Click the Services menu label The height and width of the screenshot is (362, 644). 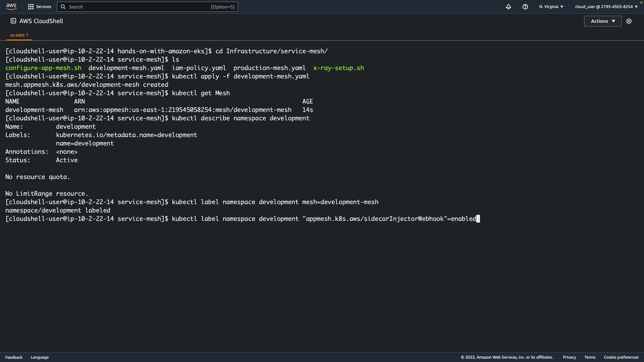coord(44,7)
